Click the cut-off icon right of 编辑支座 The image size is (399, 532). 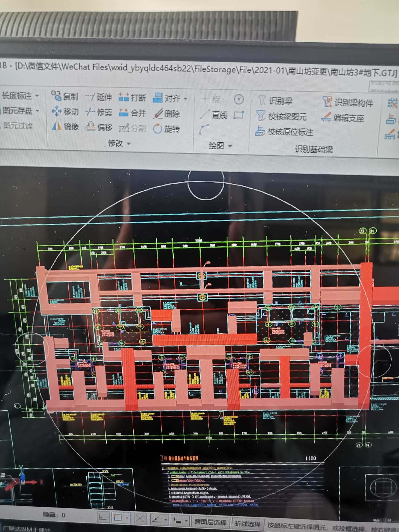click(391, 119)
